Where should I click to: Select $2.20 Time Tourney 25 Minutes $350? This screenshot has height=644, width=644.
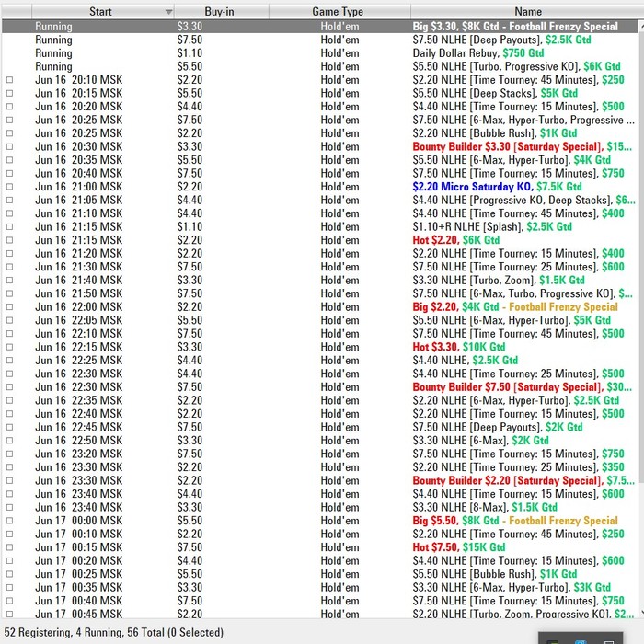click(320, 467)
